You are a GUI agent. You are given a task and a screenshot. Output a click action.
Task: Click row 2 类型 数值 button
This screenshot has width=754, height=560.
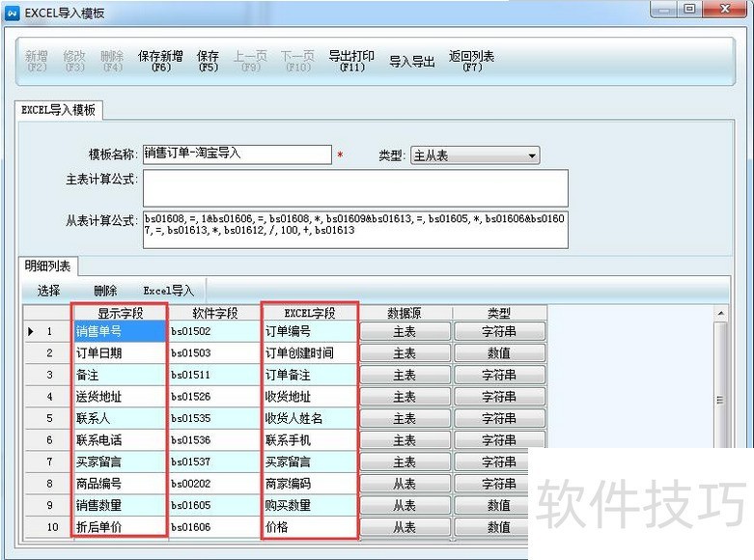click(498, 353)
